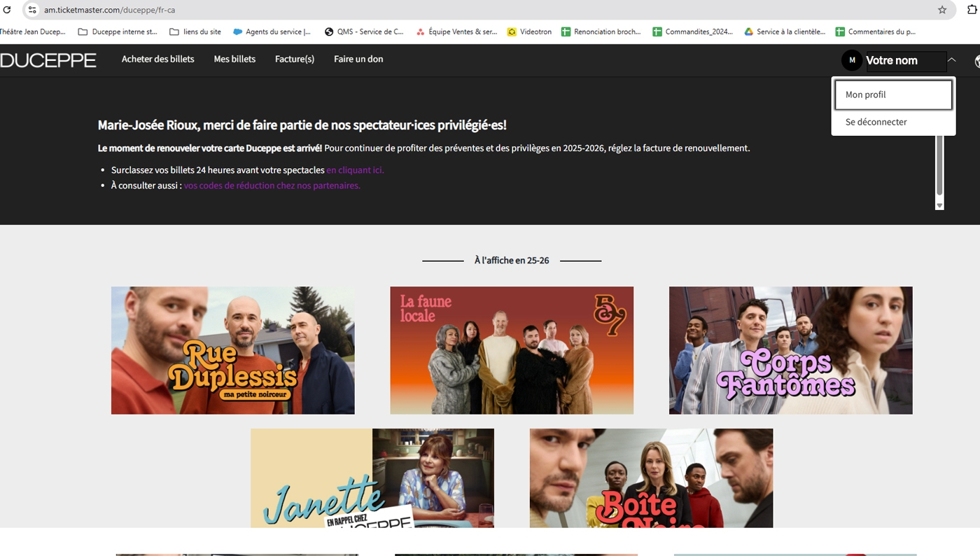Image resolution: width=980 pixels, height=556 pixels.
Task: Expand the Duceppe interne bookmark folder
Action: pyautogui.click(x=118, y=32)
